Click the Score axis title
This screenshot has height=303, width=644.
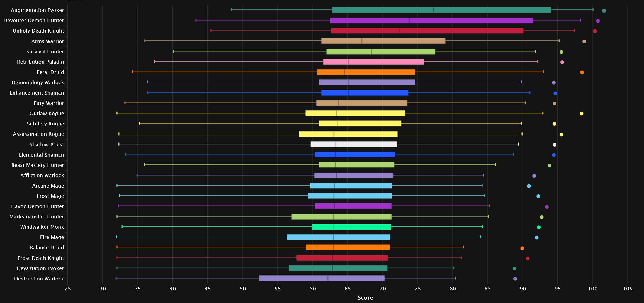pos(365,298)
